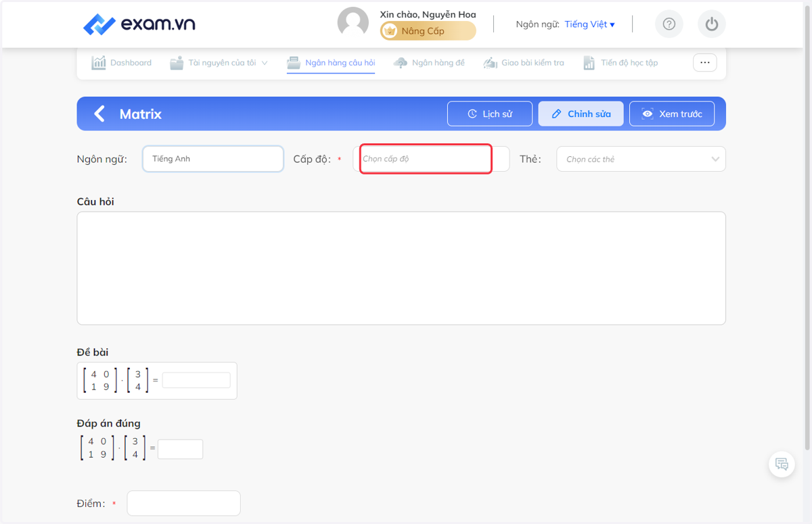Open the chat support widget icon
Viewport: 812px width, 524px height.
click(782, 464)
